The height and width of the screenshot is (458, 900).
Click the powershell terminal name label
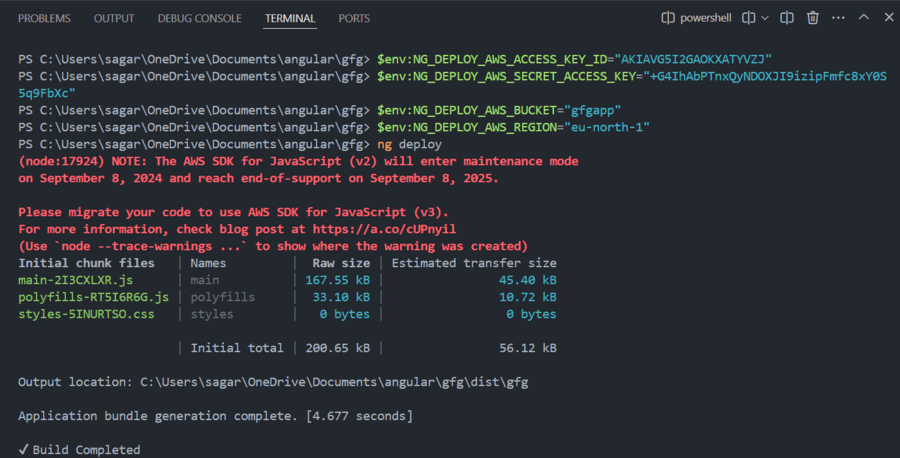(x=707, y=18)
